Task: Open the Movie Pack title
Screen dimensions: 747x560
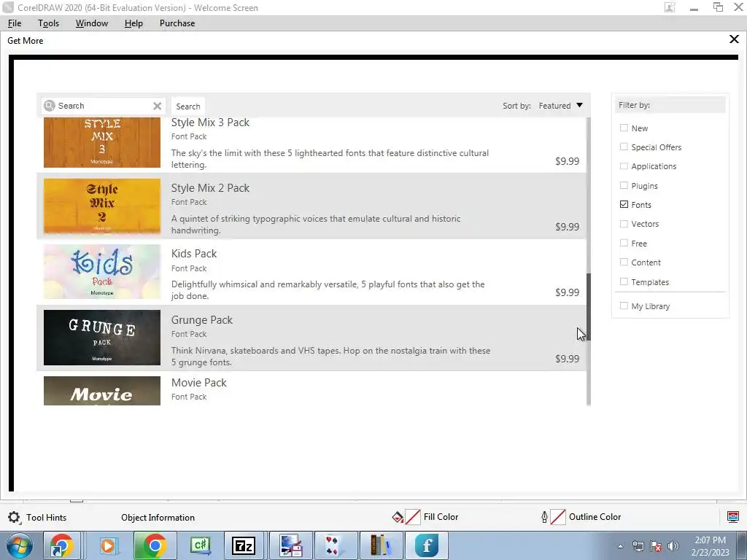Action: tap(198, 383)
